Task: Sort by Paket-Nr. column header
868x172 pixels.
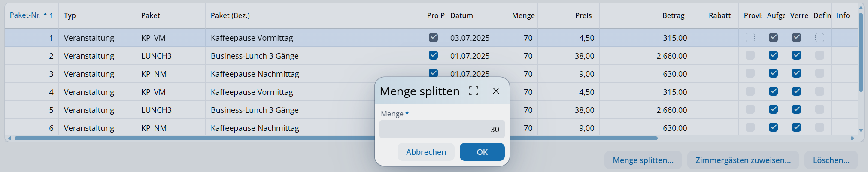Action: tap(26, 15)
